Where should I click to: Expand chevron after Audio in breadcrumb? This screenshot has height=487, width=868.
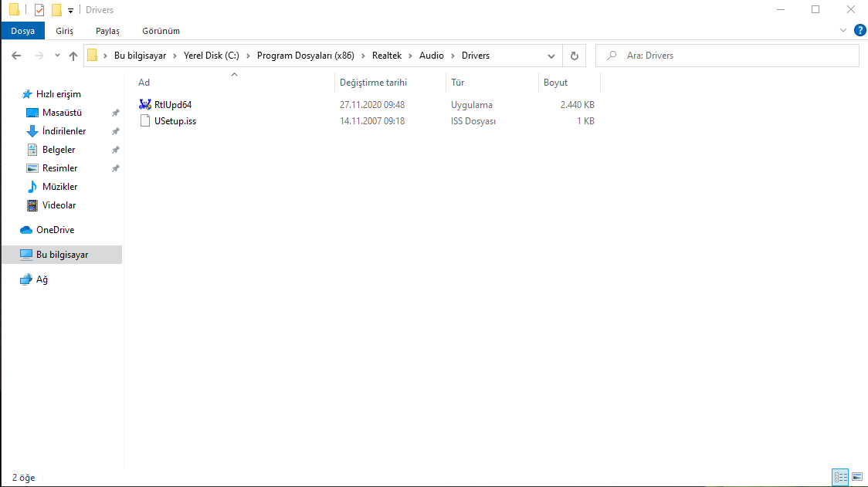click(x=453, y=56)
